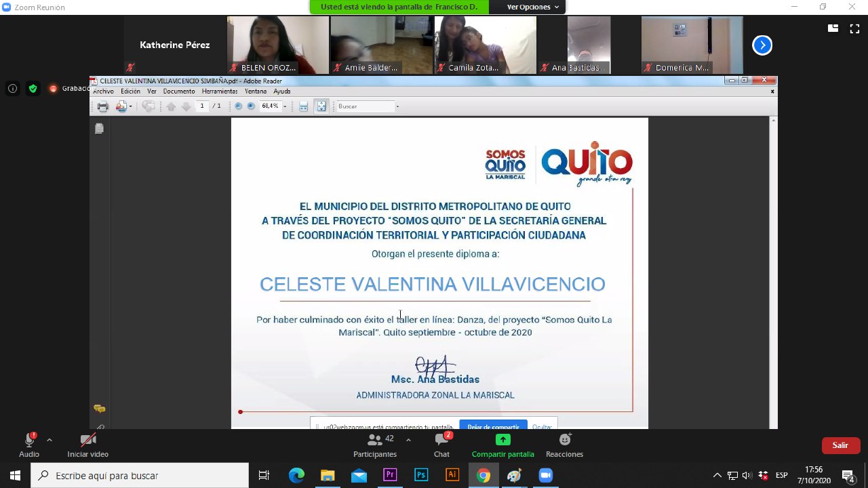
Task: Open the export file dropdown arrow
Action: coord(131,106)
